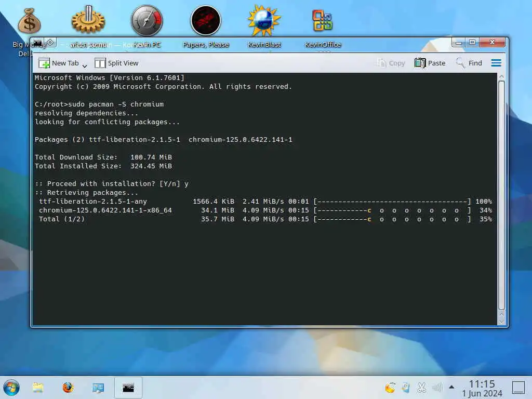Click the 'Total (1/2)' row label
The image size is (532, 399).
[62, 219]
